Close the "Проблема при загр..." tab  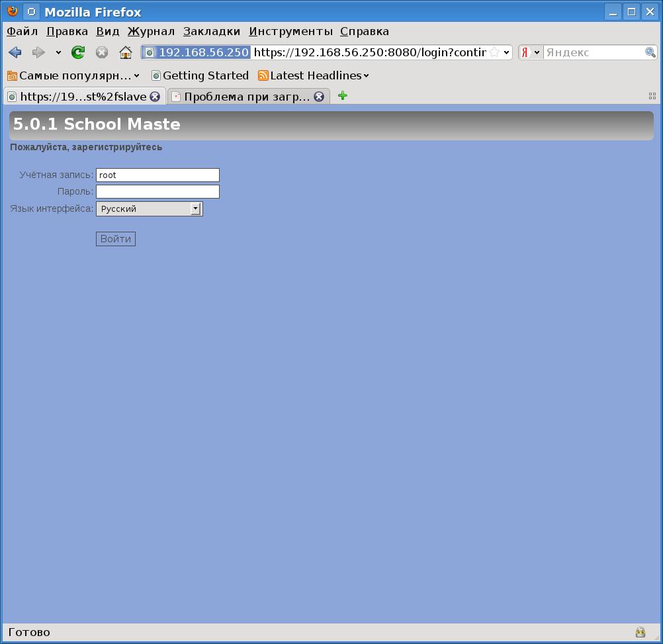click(x=319, y=97)
